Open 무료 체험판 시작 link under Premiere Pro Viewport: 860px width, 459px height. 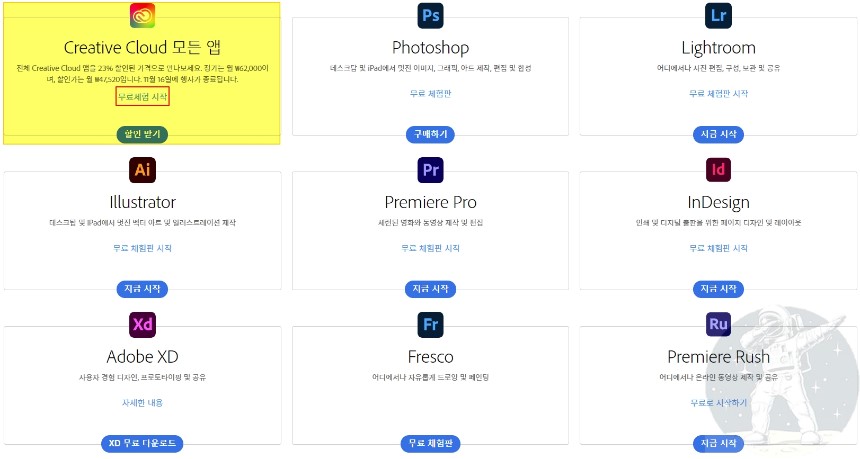coord(431,248)
